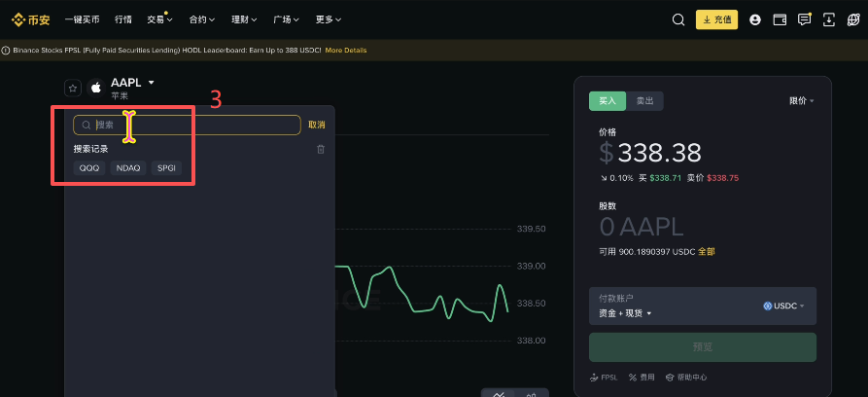Open the chat messages icon in the header
This screenshot has height=397, width=868.
pos(805,19)
